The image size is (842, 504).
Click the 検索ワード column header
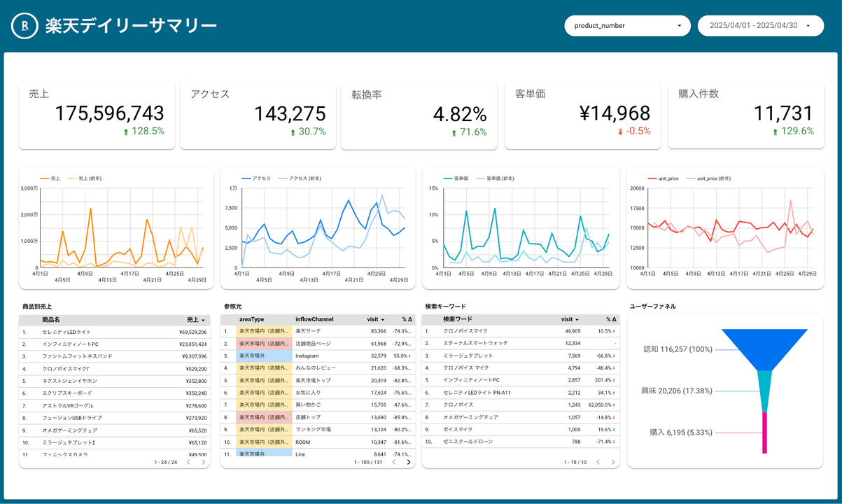[458, 319]
